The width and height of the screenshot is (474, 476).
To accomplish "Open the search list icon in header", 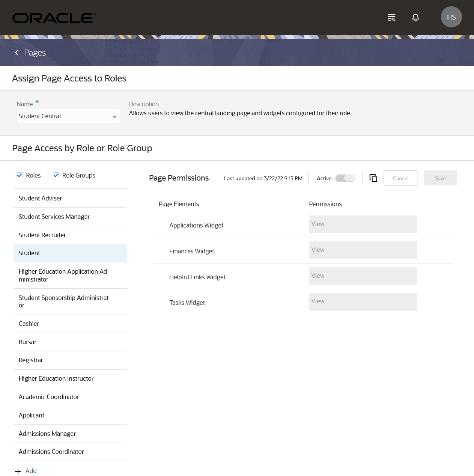I will point(391,18).
